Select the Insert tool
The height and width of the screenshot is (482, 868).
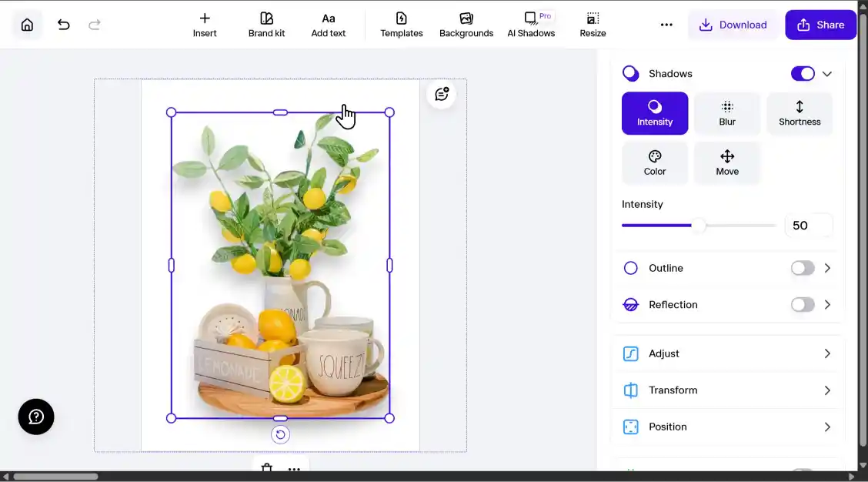tap(205, 24)
